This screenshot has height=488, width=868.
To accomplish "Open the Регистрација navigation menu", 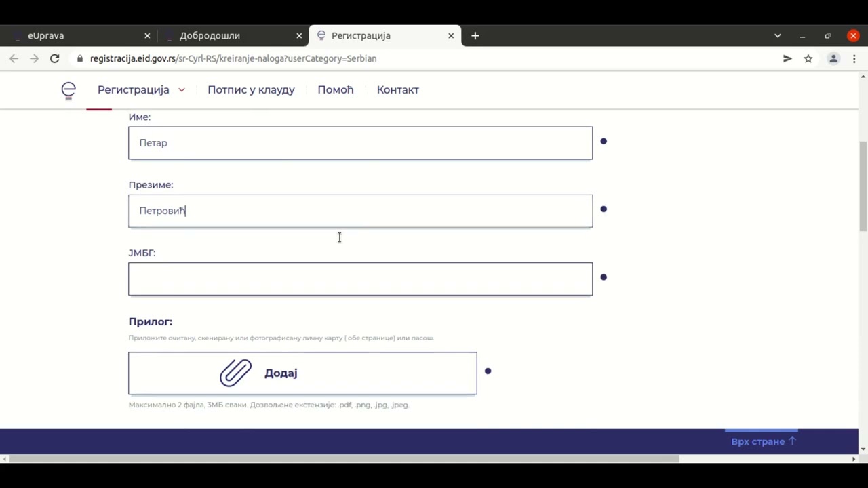I will (x=133, y=89).
